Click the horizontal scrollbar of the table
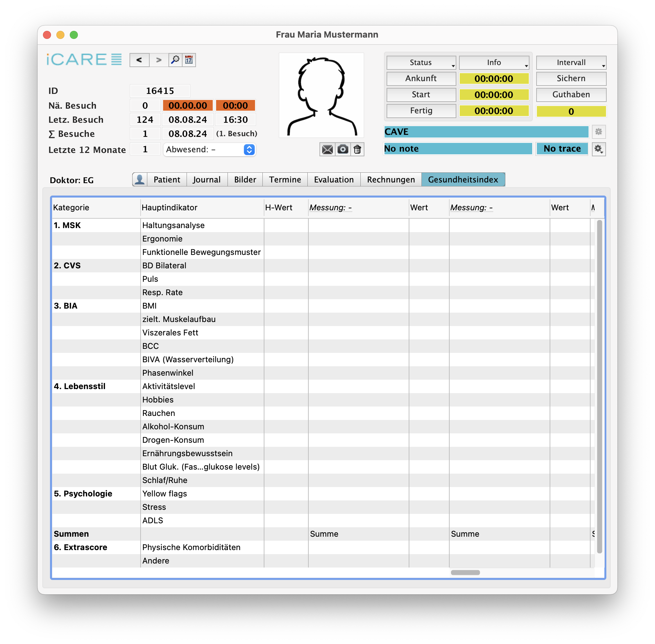Viewport: 655px width, 644px height. tap(465, 572)
